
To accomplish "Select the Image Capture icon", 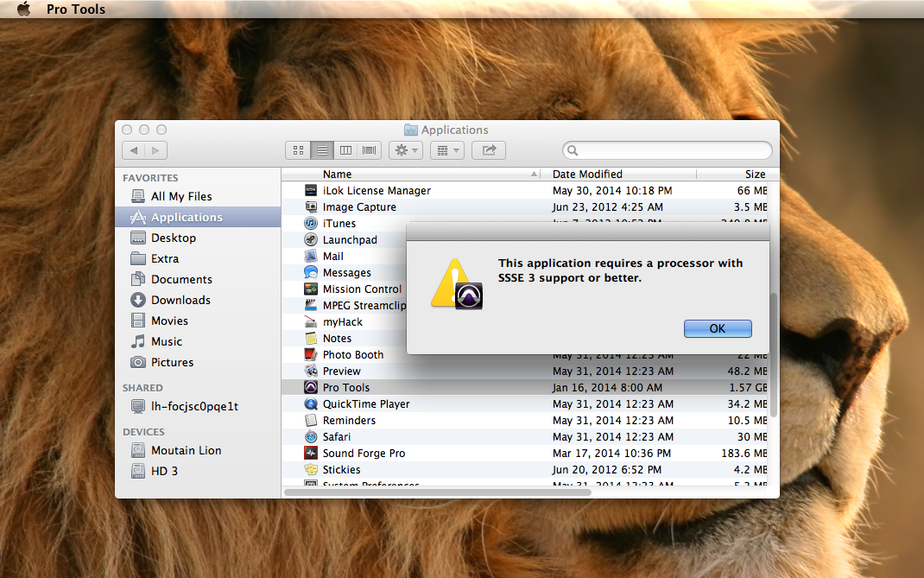I will point(312,207).
